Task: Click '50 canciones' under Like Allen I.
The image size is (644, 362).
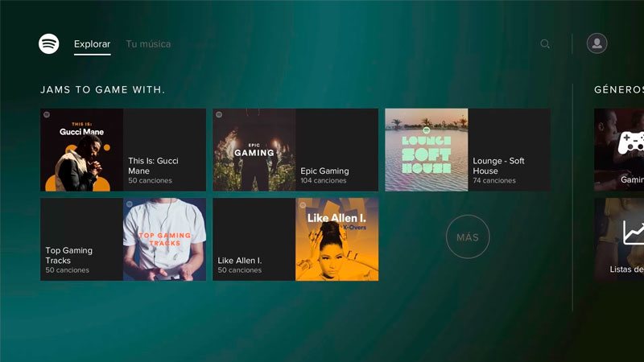Action: point(239,270)
